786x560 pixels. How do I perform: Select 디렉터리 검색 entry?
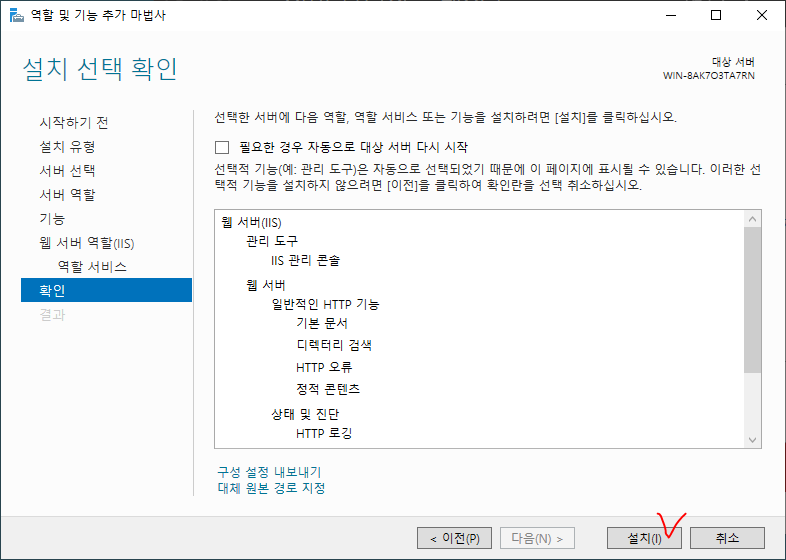point(334,345)
